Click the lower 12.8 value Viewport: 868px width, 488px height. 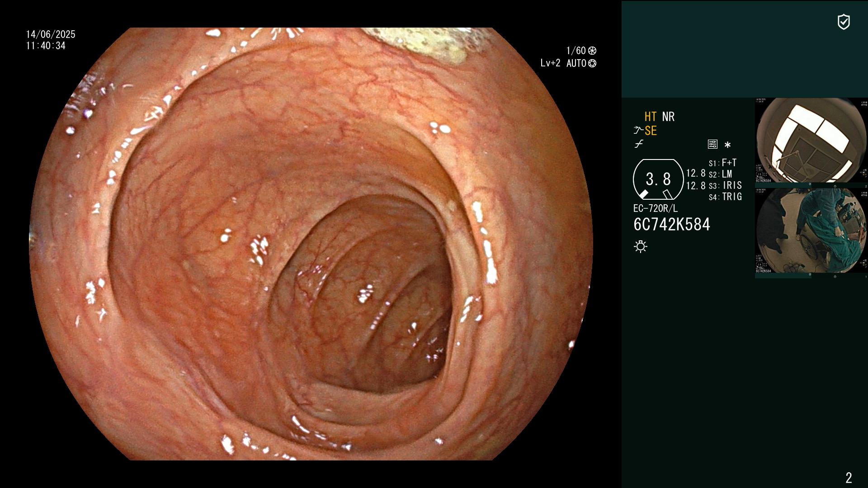click(696, 186)
